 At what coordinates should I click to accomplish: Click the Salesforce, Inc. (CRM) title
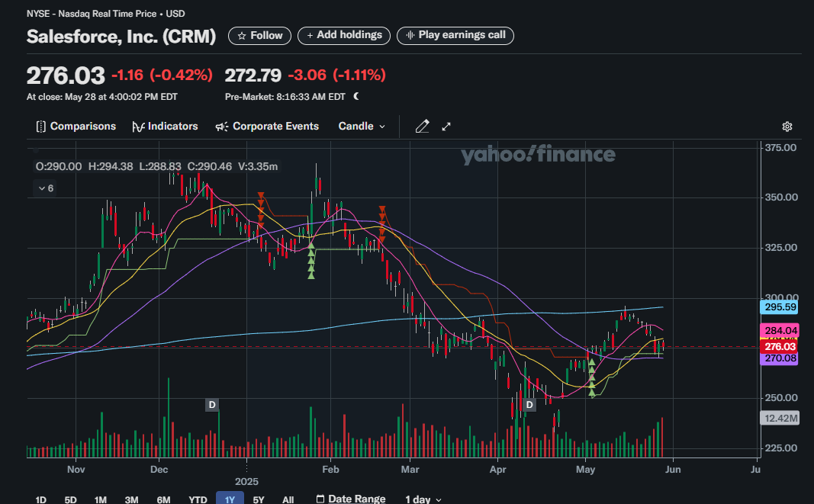tap(121, 37)
